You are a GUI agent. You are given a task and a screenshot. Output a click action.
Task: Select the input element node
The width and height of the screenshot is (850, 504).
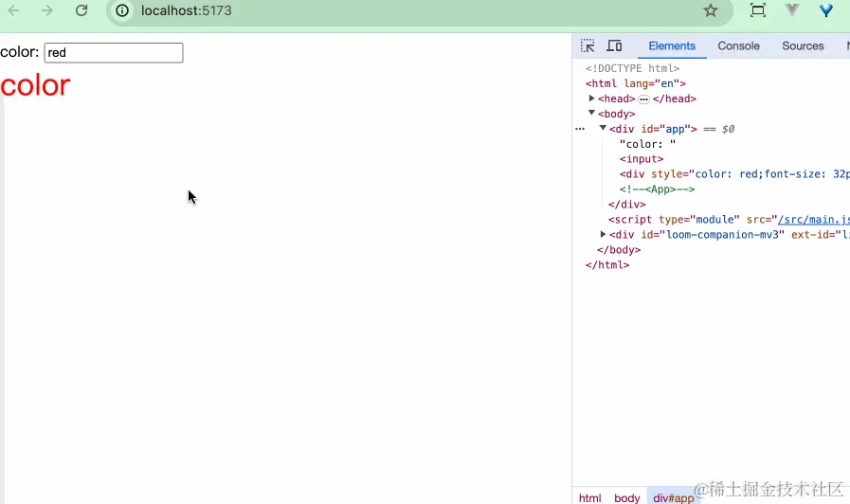(x=642, y=159)
